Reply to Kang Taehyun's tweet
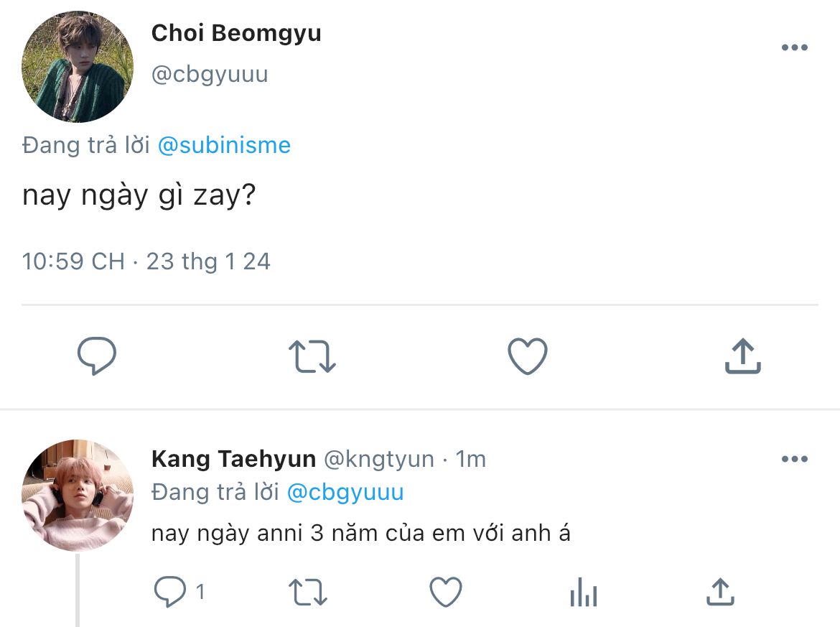The height and width of the screenshot is (627, 840). coord(171,593)
